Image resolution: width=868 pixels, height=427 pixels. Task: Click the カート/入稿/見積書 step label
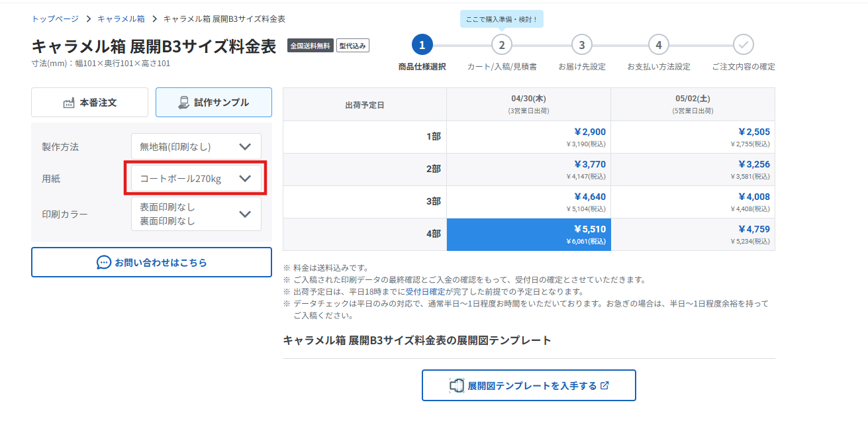[502, 67]
